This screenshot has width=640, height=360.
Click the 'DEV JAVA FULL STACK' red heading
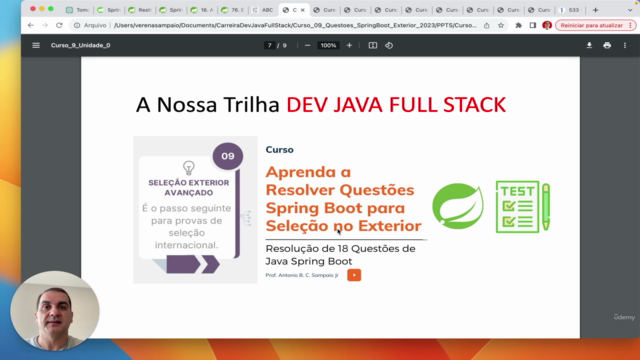(396, 104)
